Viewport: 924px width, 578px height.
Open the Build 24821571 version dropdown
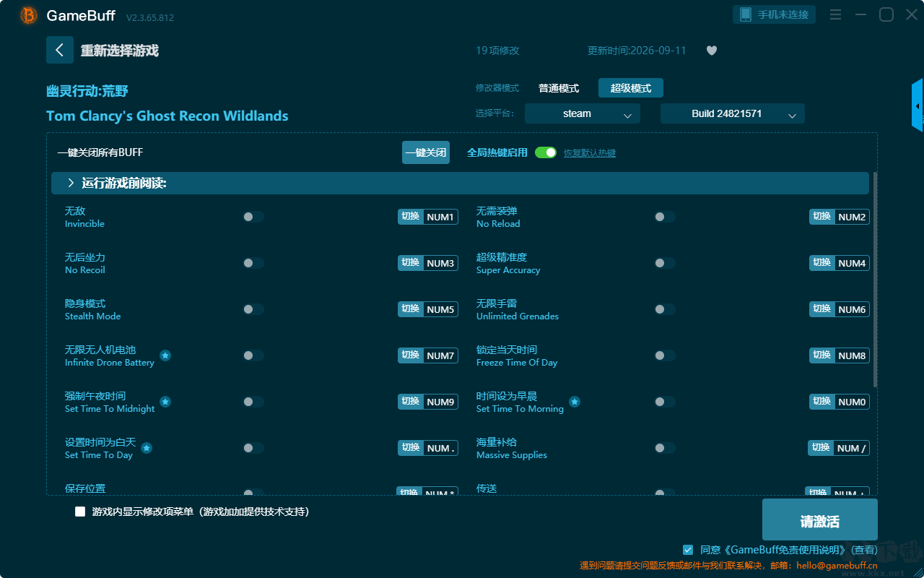tap(733, 113)
